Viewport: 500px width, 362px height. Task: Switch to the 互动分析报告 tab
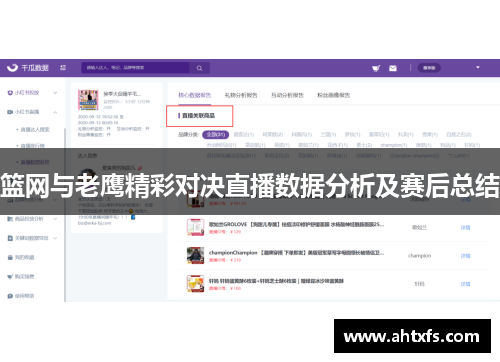tap(287, 95)
